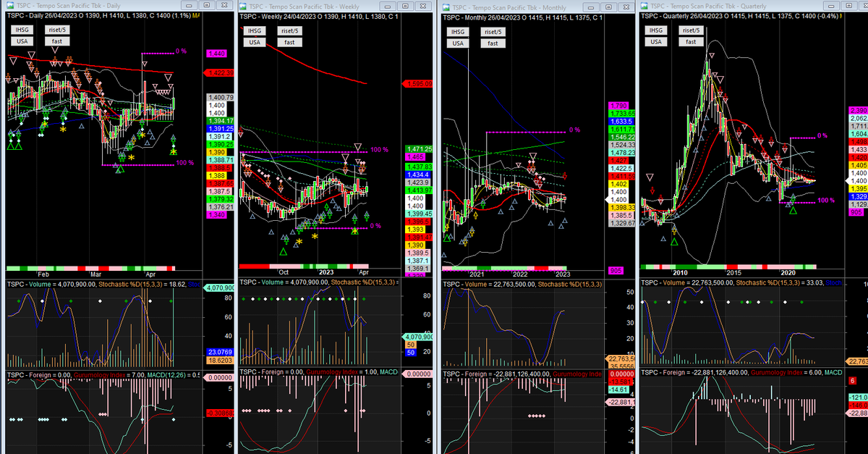Click the 2020 label on the Quarterly time axis
This screenshot has width=868, height=454.
pos(789,274)
